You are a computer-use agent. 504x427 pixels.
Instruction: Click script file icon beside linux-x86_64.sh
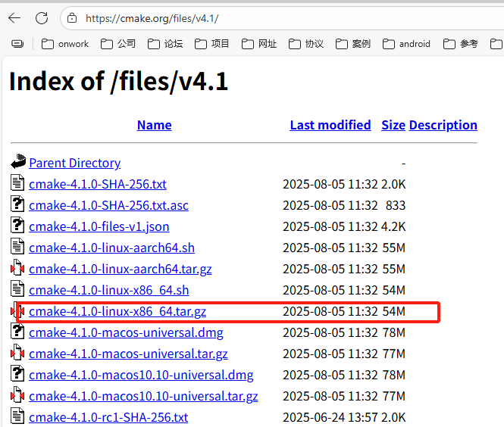click(x=17, y=288)
